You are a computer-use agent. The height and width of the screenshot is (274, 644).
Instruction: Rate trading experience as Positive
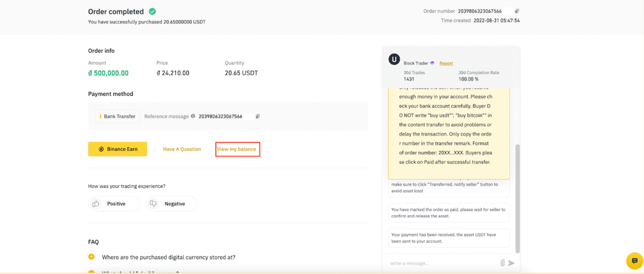click(x=114, y=204)
